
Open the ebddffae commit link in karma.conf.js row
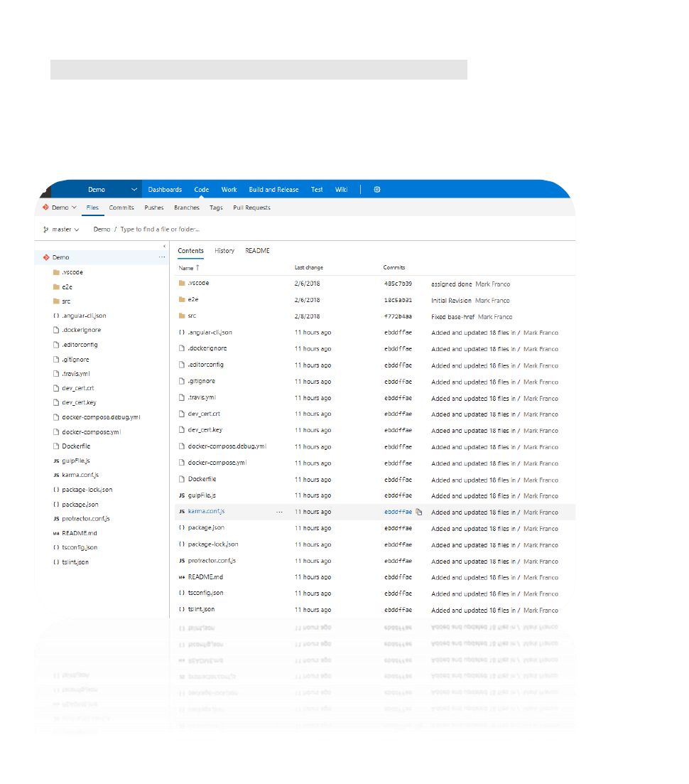click(398, 512)
